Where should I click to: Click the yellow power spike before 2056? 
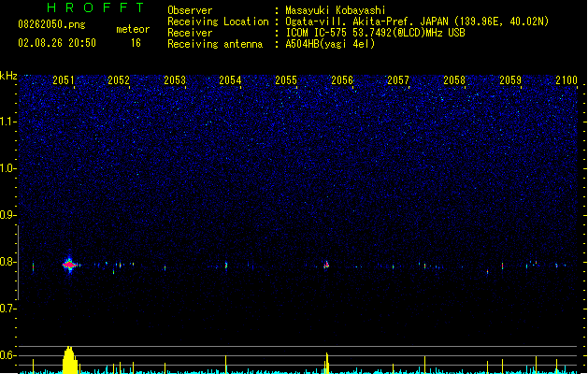pos(327,363)
